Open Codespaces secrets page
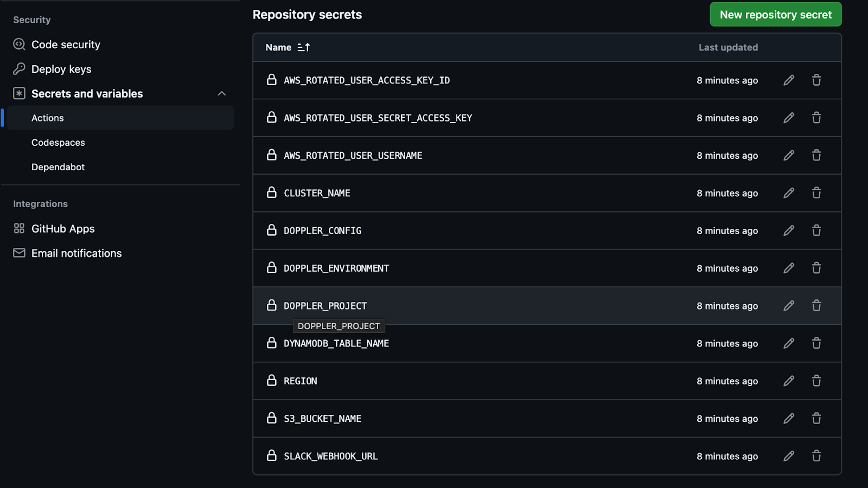This screenshot has width=868, height=488. [x=58, y=143]
